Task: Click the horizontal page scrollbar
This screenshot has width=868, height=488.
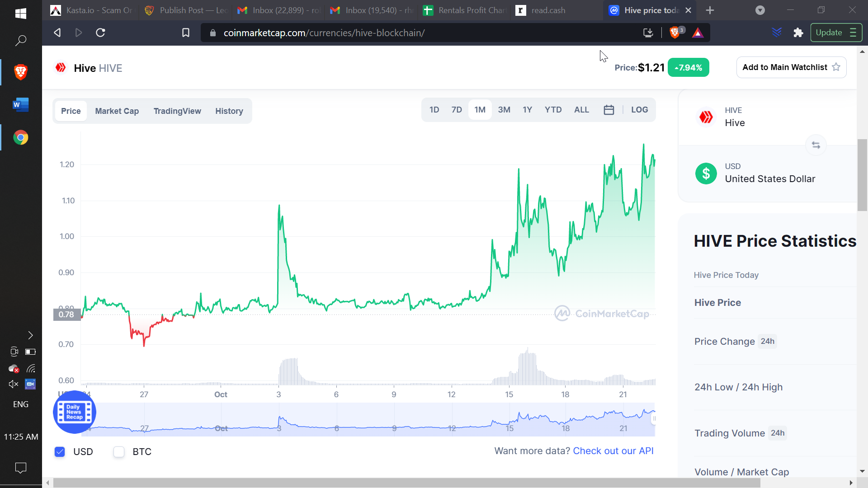Action: point(406,483)
